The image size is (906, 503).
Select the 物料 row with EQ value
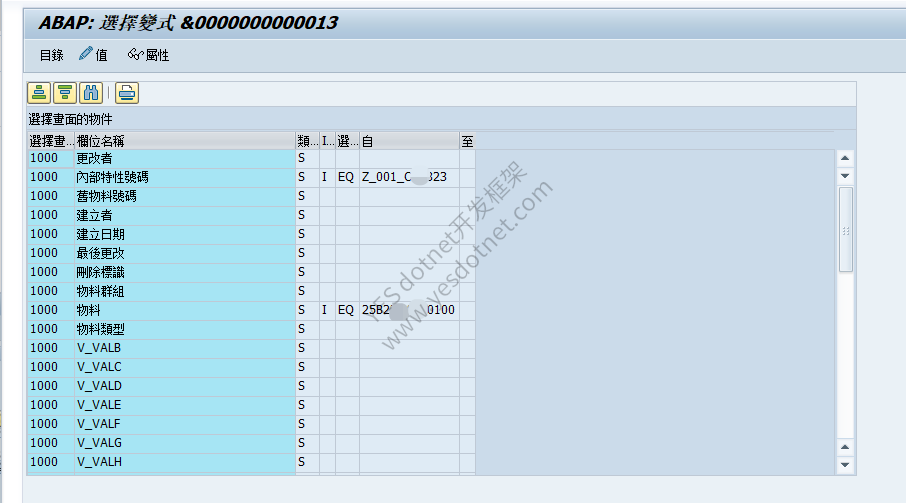coord(251,310)
